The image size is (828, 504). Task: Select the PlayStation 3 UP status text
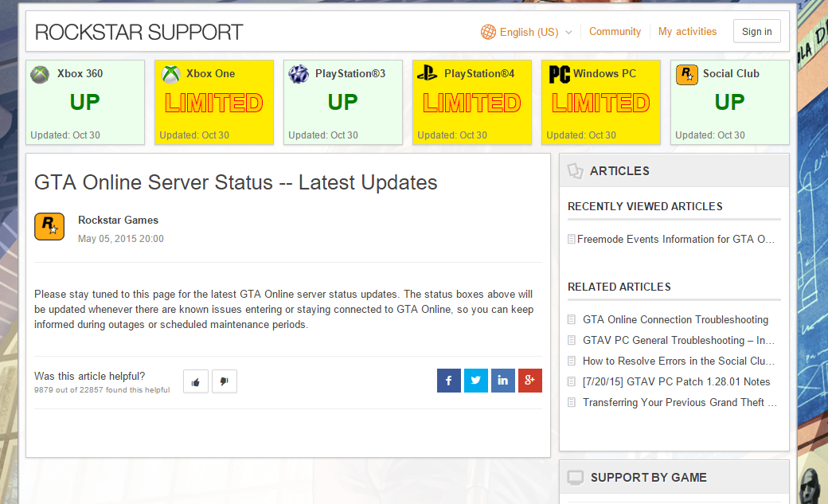click(x=342, y=102)
